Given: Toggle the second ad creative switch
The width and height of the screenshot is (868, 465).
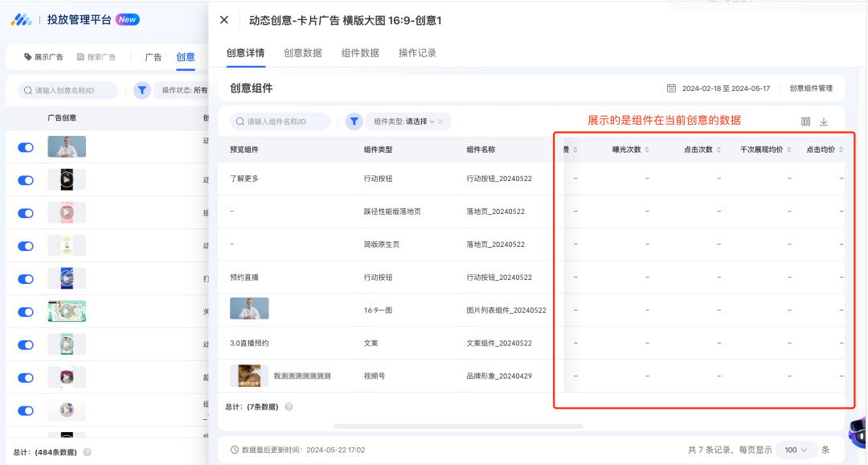Looking at the screenshot, I should [26, 180].
